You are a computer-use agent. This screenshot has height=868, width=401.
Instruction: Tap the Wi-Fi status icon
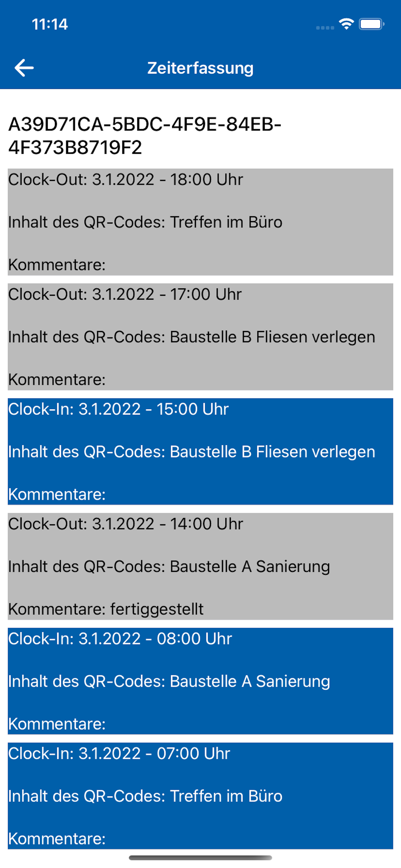[346, 24]
